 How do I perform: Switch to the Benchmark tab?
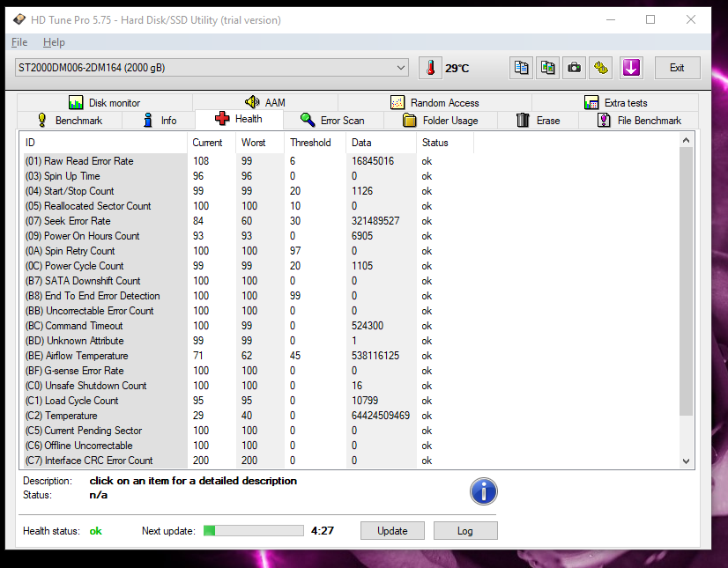click(70, 120)
